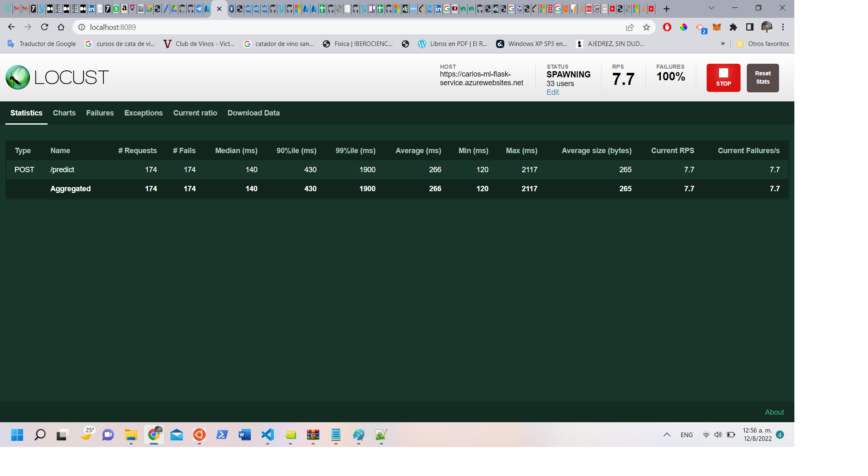The width and height of the screenshot is (868, 476).
Task: Open the Failures tab
Action: click(x=100, y=113)
